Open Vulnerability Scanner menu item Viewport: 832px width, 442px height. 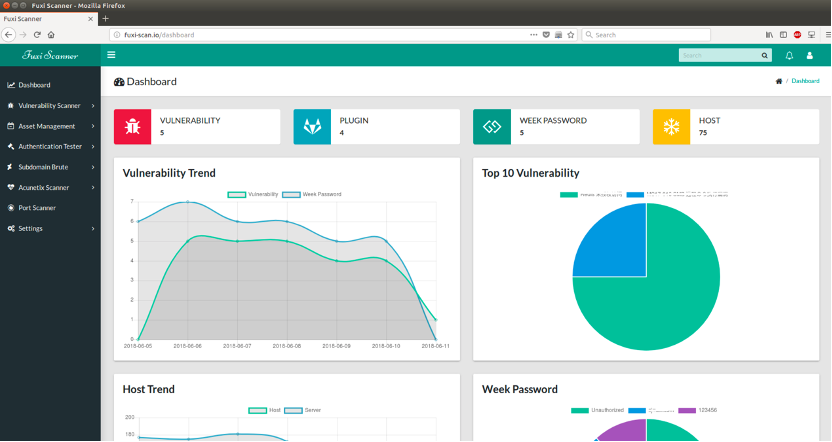click(x=50, y=106)
